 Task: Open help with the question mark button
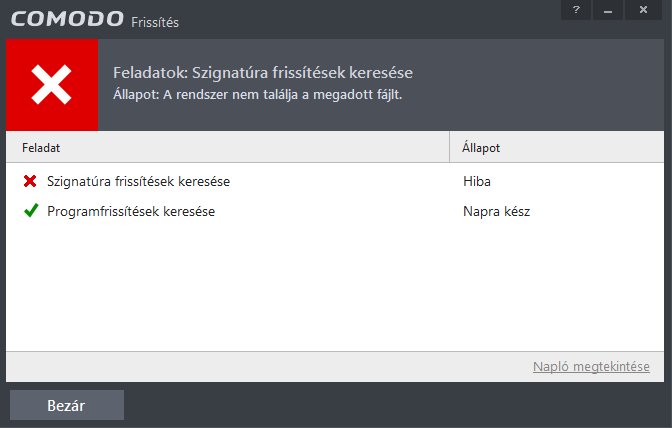pos(576,10)
